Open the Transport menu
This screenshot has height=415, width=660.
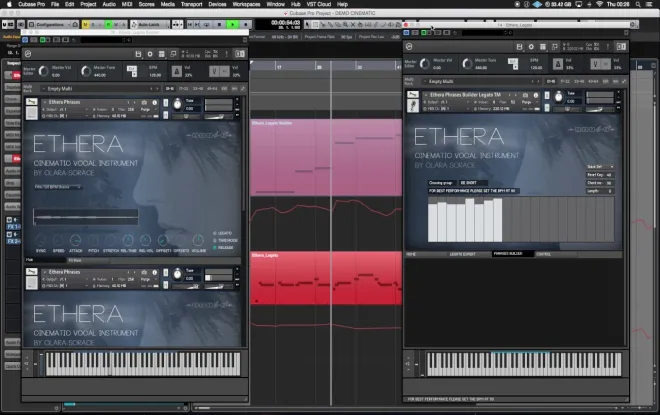(192, 4)
